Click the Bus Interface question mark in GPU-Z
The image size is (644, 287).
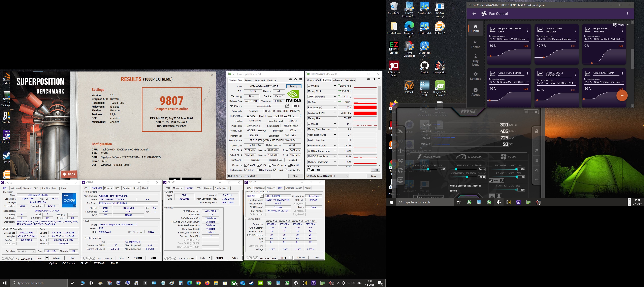click(300, 116)
